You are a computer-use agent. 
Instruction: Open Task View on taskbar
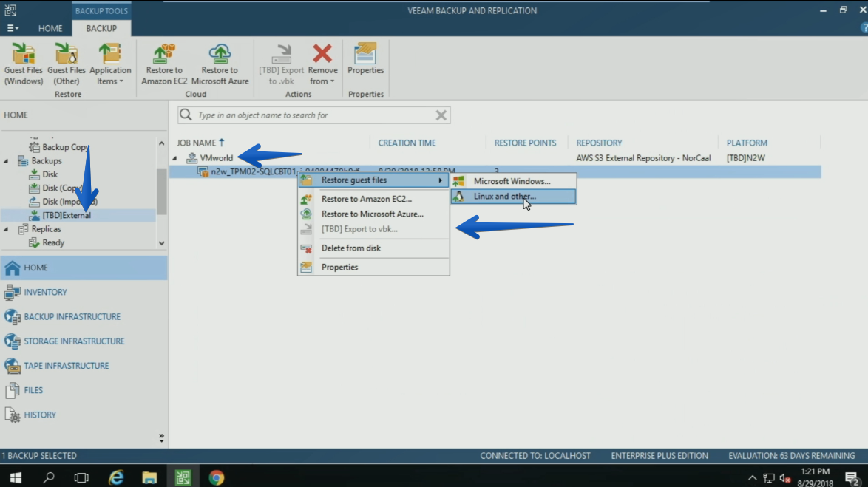tap(81, 477)
